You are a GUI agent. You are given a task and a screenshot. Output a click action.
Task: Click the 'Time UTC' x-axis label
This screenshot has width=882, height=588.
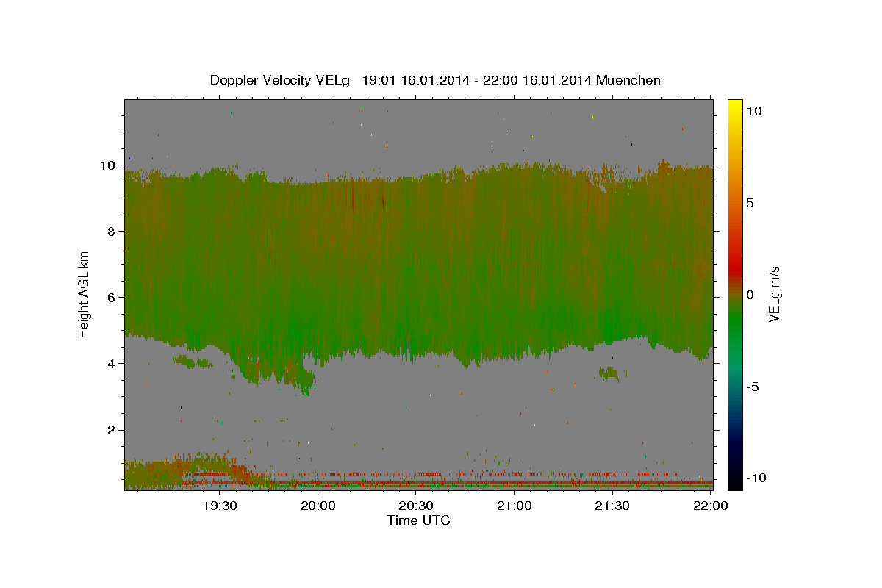[x=418, y=520]
